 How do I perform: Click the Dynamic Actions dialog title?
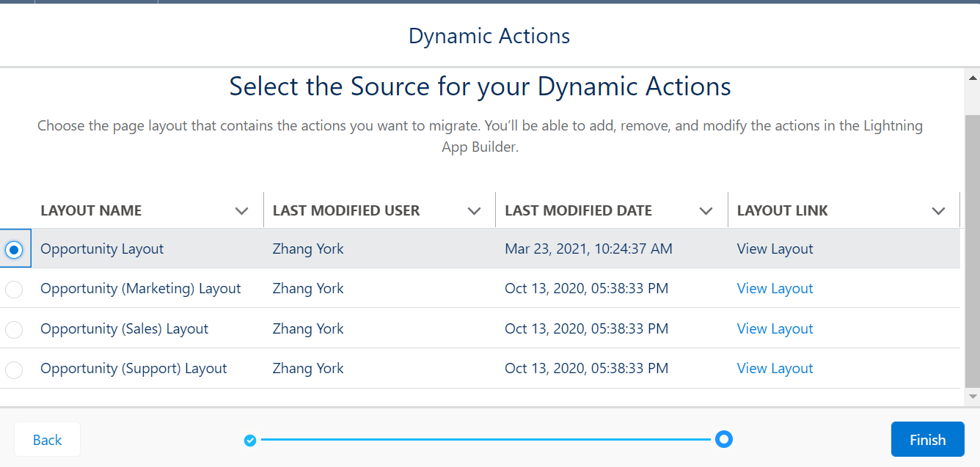(x=489, y=36)
